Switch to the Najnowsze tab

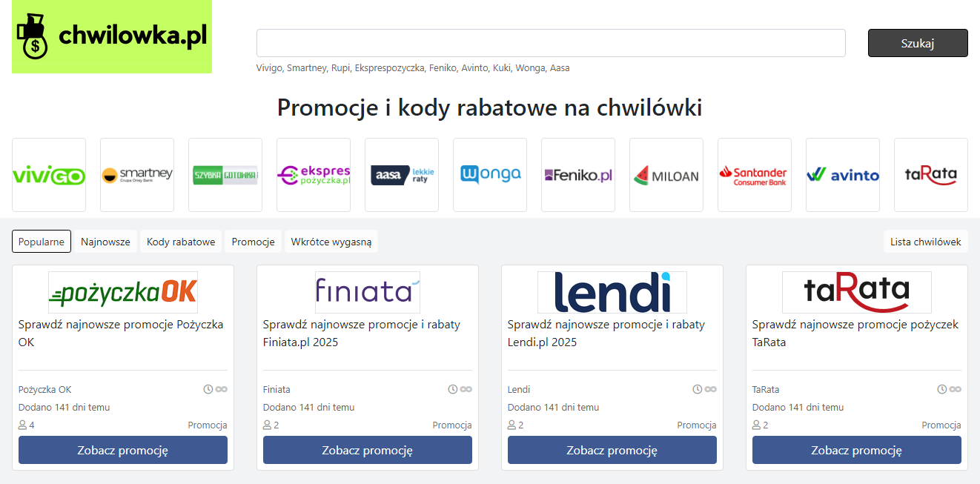(105, 242)
